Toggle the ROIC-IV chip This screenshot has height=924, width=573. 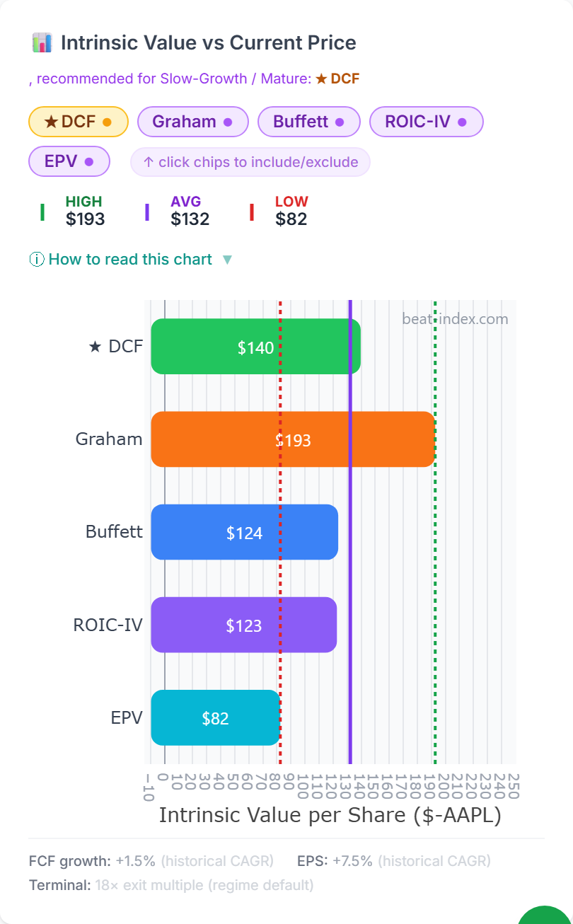click(426, 122)
